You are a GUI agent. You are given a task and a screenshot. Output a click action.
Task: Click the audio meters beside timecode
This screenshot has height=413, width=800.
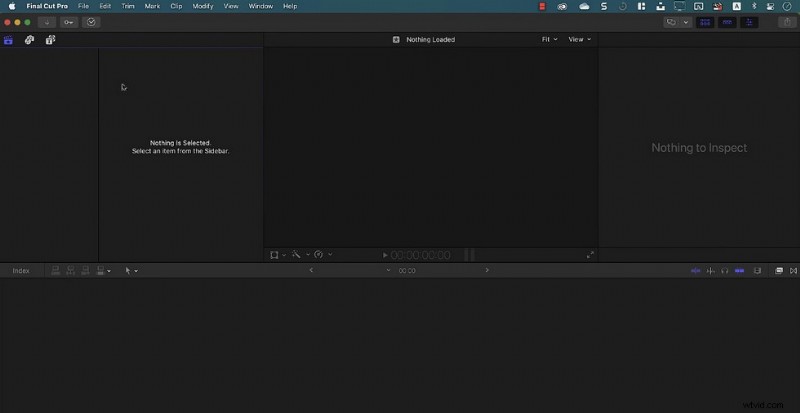click(469, 255)
